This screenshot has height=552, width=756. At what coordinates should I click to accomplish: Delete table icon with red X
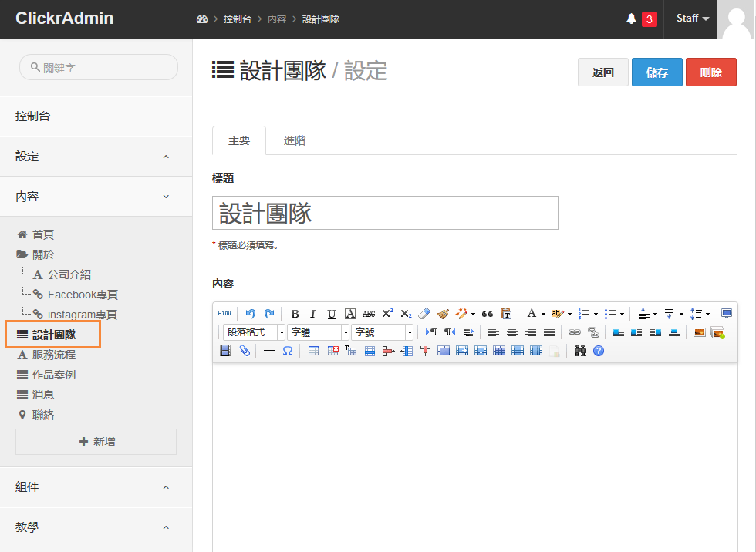[x=332, y=351]
